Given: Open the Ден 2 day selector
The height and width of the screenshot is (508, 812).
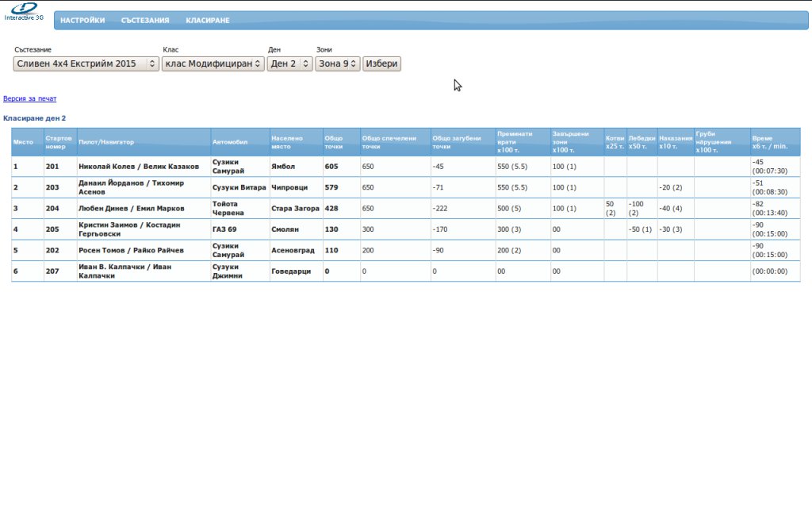Looking at the screenshot, I should point(289,63).
